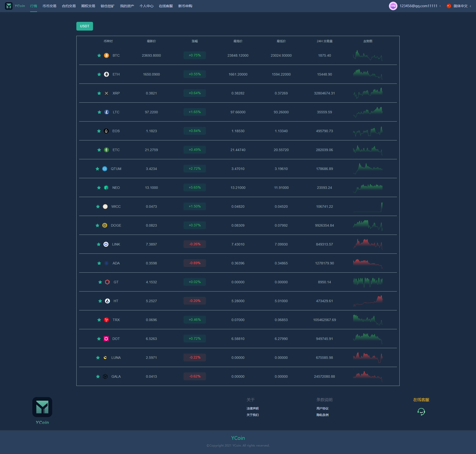Toggle the favorite star for BTC
This screenshot has width=476, height=454.
(x=99, y=55)
